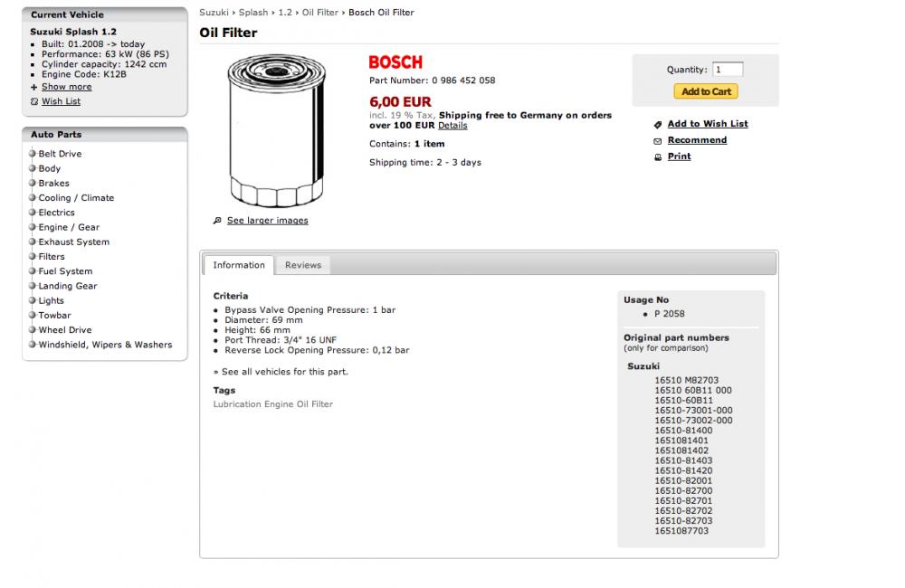Image resolution: width=905 pixels, height=588 pixels.
Task: Switch to the Reviews tab
Action: tap(303, 265)
